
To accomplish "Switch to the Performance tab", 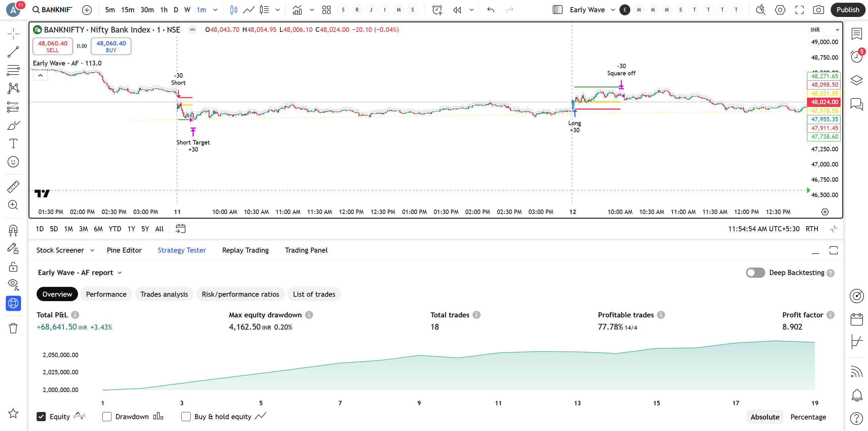I will pyautogui.click(x=106, y=294).
